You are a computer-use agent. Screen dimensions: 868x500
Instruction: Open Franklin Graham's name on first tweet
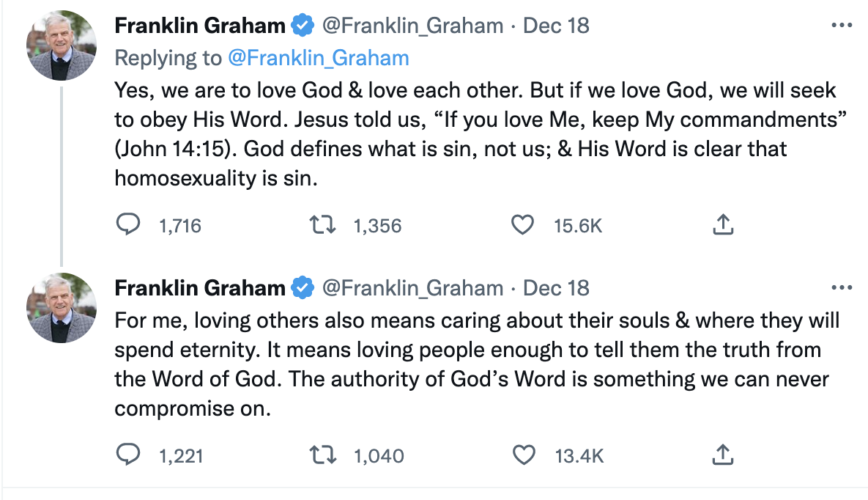(x=199, y=26)
